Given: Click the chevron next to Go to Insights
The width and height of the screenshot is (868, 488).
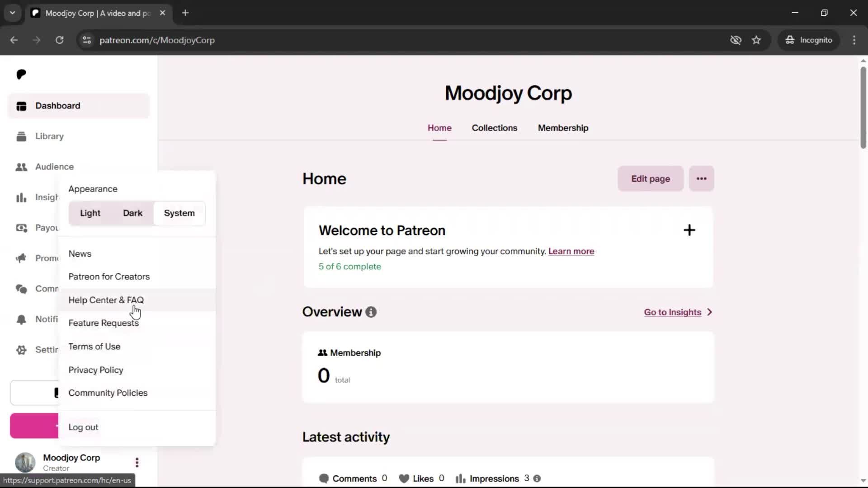Looking at the screenshot, I should 709,312.
